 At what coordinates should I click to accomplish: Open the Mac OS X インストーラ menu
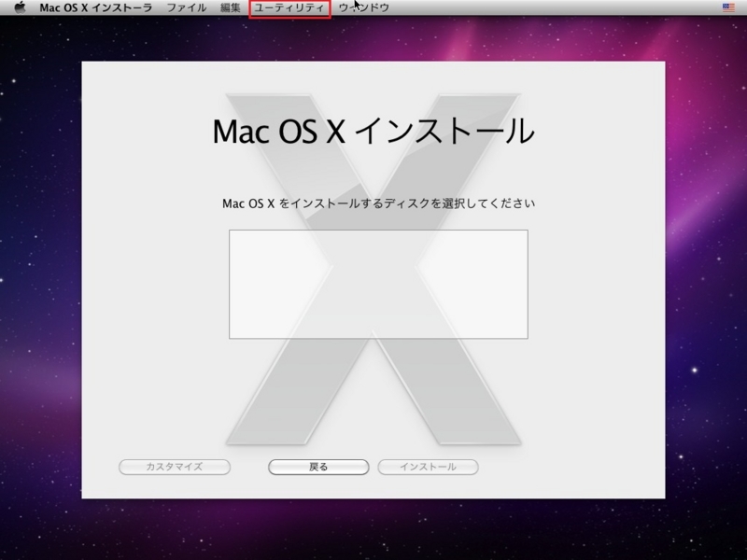click(x=96, y=7)
